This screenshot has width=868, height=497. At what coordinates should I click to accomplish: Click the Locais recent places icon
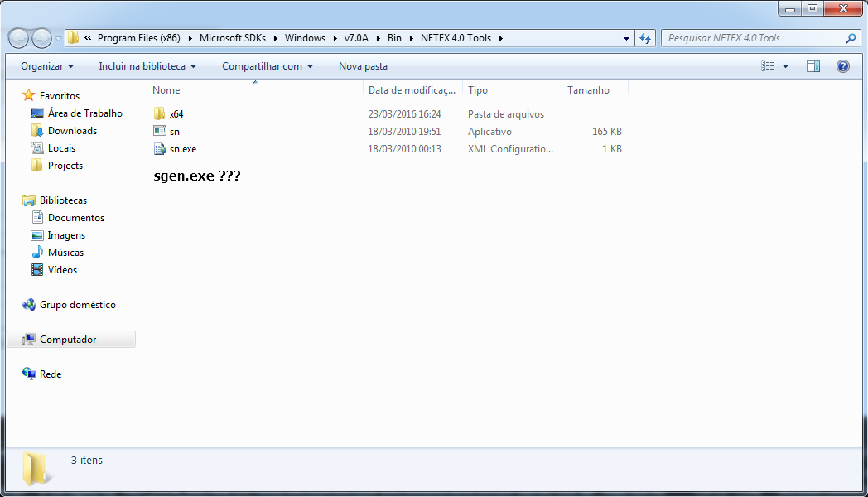click(37, 147)
